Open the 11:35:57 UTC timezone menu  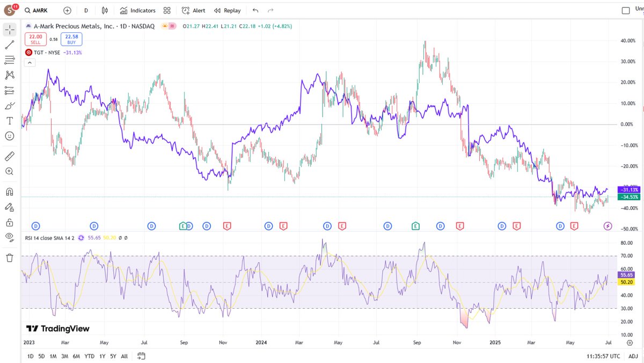[604, 356]
